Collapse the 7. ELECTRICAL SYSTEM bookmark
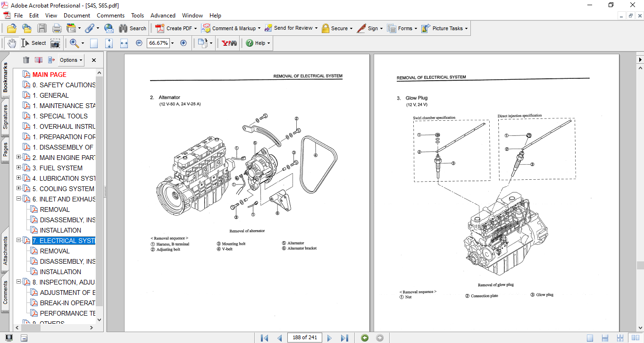 point(19,240)
